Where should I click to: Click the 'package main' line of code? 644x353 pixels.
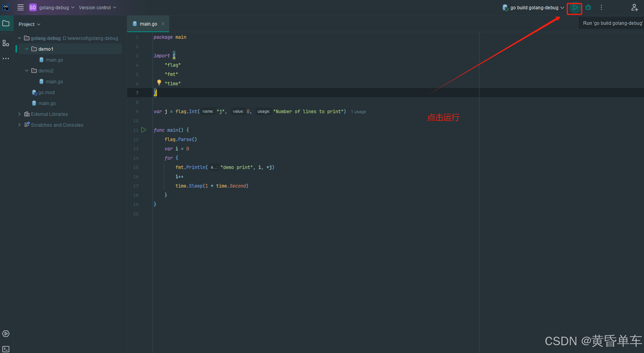[x=170, y=37]
